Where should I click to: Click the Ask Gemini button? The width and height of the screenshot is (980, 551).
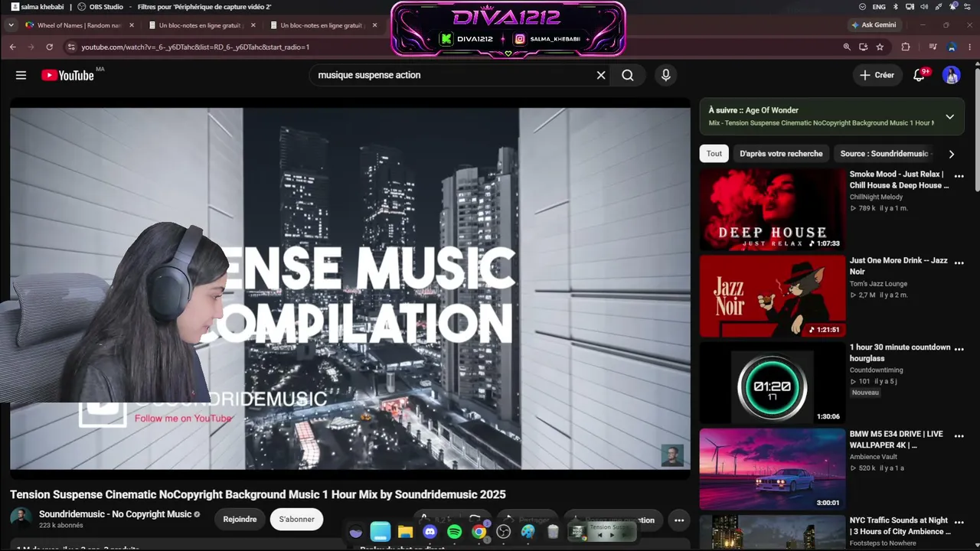(874, 25)
